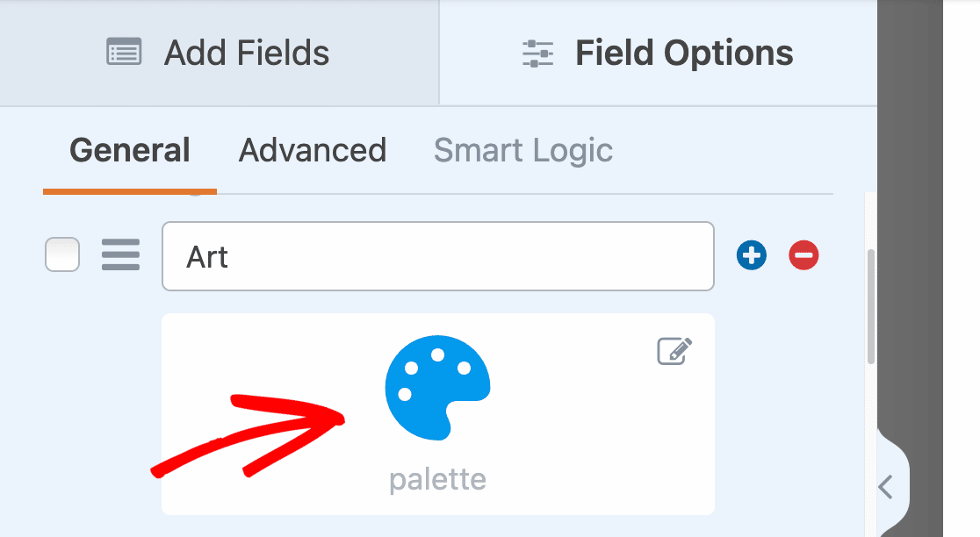
Task: Click the edit pencil icon on palette card
Action: tap(674, 352)
